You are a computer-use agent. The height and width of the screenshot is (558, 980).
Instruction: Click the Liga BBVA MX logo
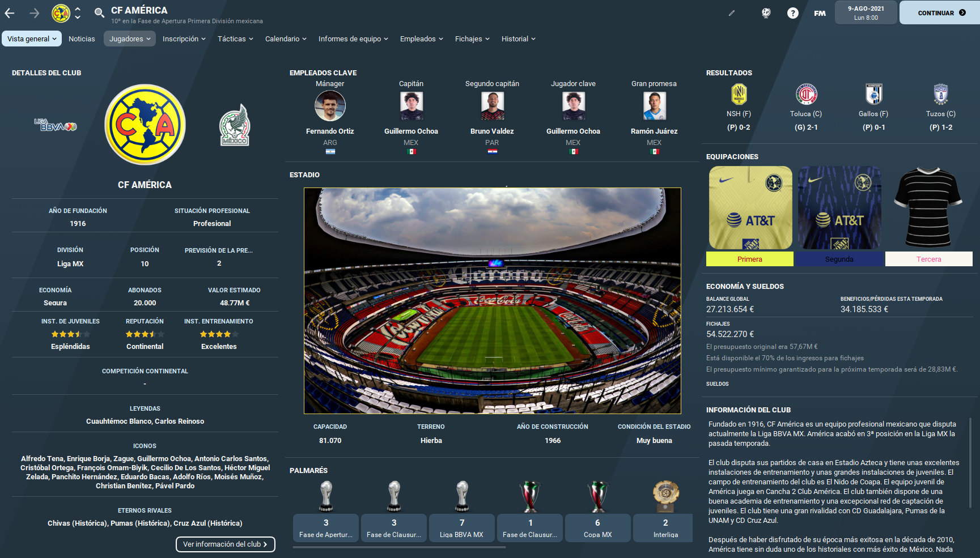[55, 125]
